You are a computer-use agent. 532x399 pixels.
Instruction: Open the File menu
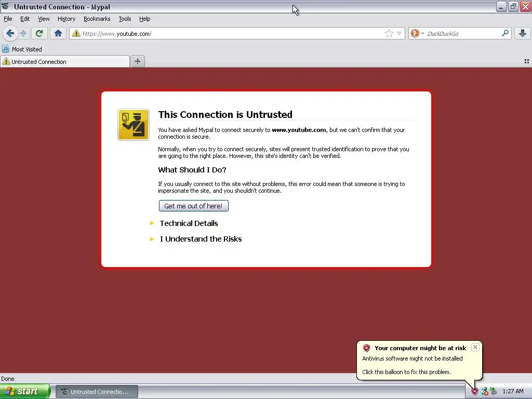point(8,19)
